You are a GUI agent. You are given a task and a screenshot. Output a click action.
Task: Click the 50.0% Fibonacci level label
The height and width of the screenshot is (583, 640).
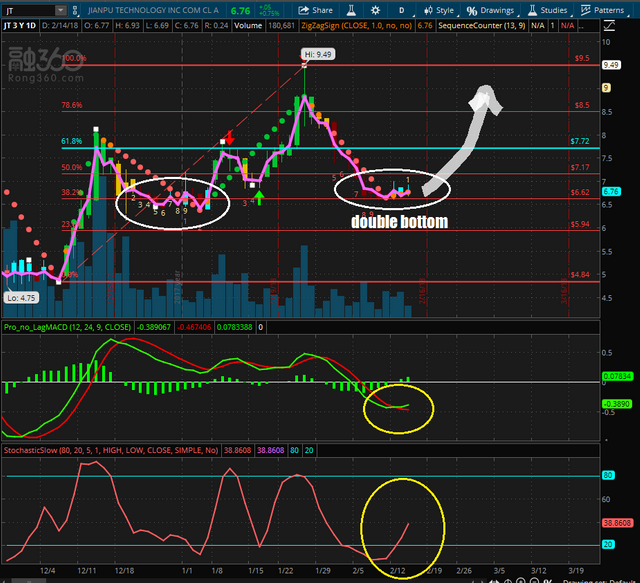(x=71, y=167)
